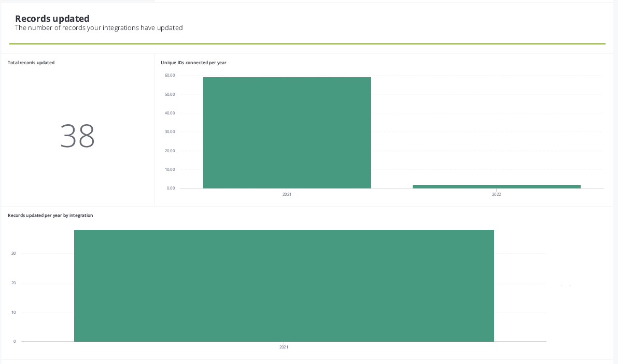
Task: Click the "Total records updated" panel title
Action: tap(31, 63)
